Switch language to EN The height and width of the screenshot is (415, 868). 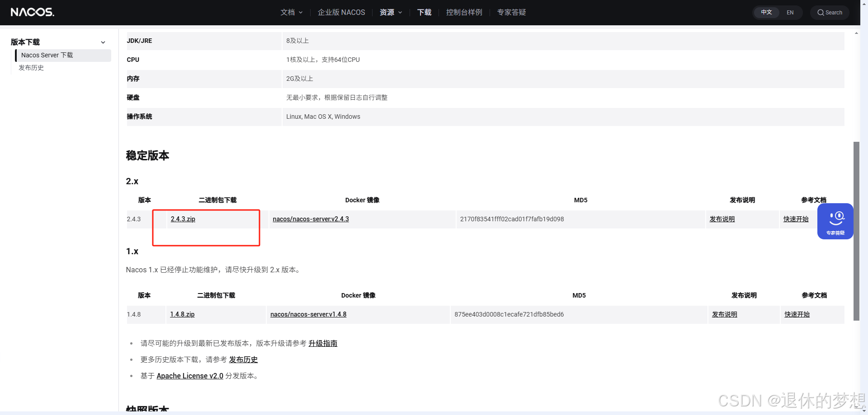click(x=790, y=12)
